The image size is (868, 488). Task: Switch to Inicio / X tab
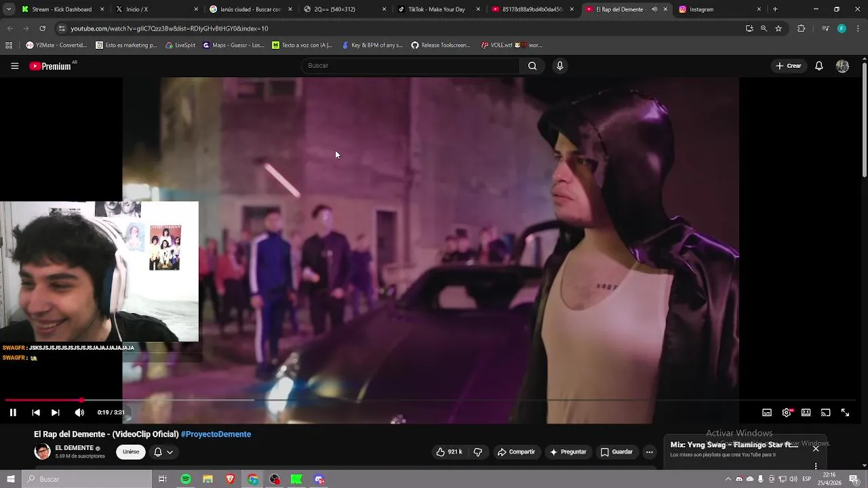pyautogui.click(x=157, y=9)
